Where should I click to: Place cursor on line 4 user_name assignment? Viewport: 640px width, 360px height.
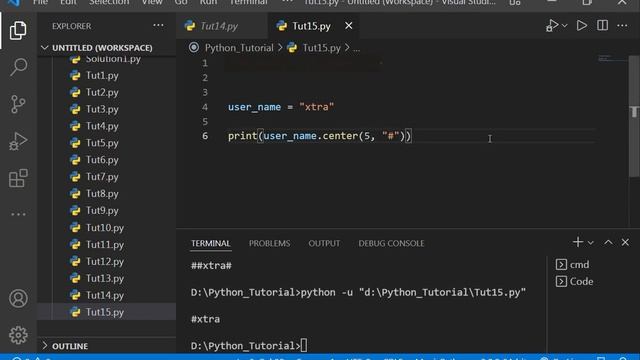(x=281, y=107)
